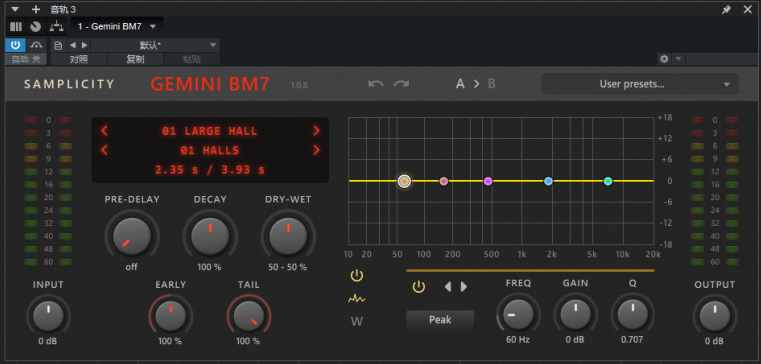
Task: Copy A to B with arrow
Action: (x=477, y=84)
